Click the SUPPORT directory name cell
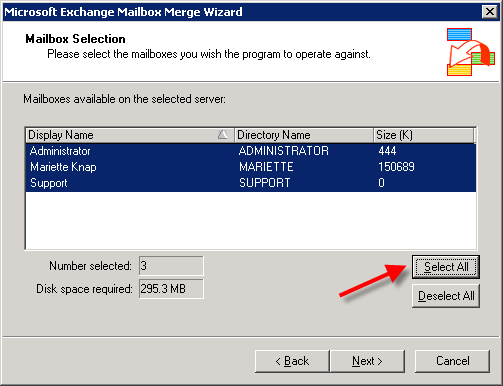The height and width of the screenshot is (386, 503). pyautogui.click(x=265, y=183)
